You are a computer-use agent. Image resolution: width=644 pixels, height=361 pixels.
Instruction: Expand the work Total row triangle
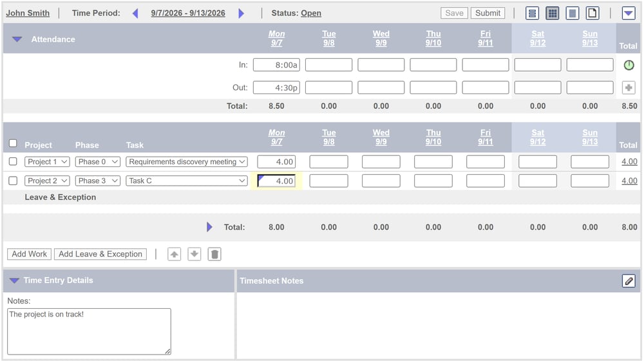[209, 227]
